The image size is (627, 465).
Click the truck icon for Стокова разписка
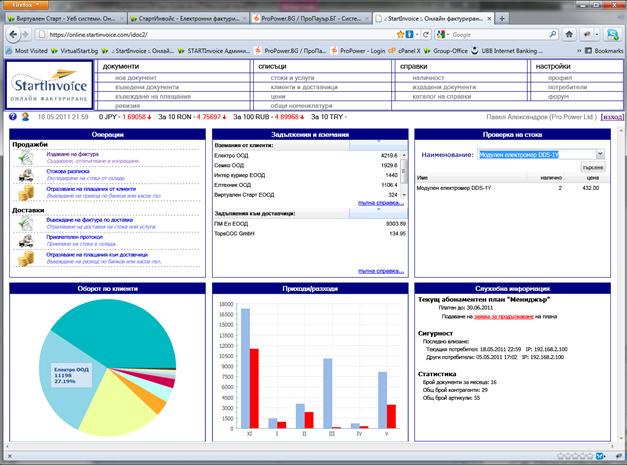tap(26, 175)
